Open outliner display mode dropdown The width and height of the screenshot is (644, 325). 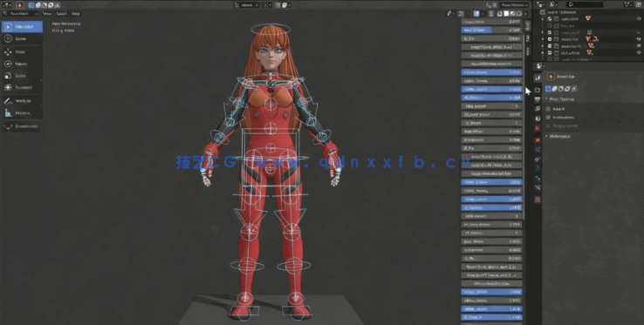click(x=553, y=4)
